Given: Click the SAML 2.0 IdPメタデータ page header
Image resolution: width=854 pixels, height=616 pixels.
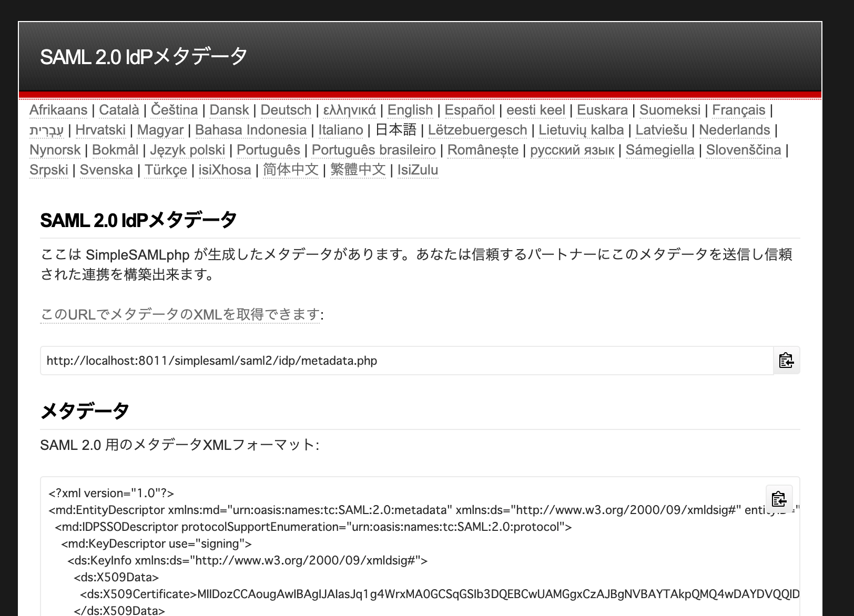Looking at the screenshot, I should (x=143, y=55).
